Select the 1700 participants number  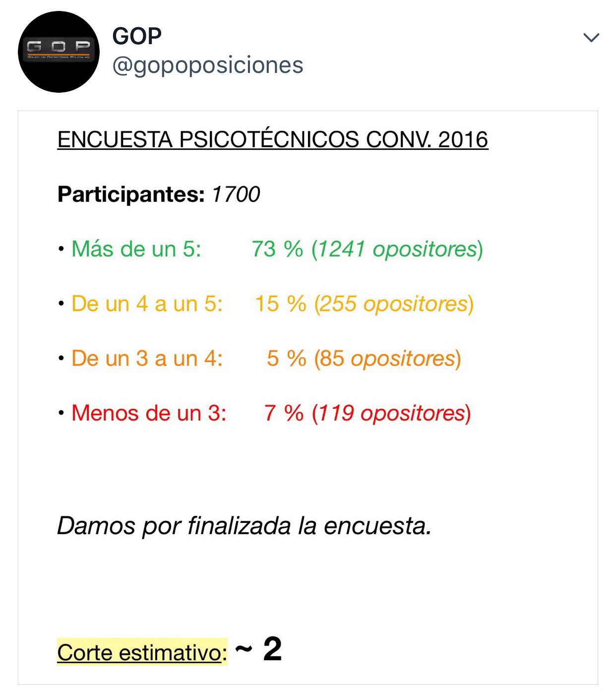click(x=236, y=194)
